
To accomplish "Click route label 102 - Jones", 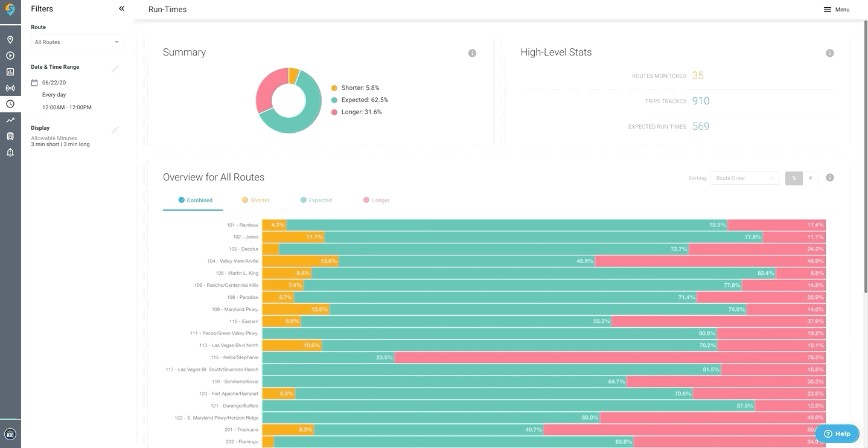I will 246,237.
